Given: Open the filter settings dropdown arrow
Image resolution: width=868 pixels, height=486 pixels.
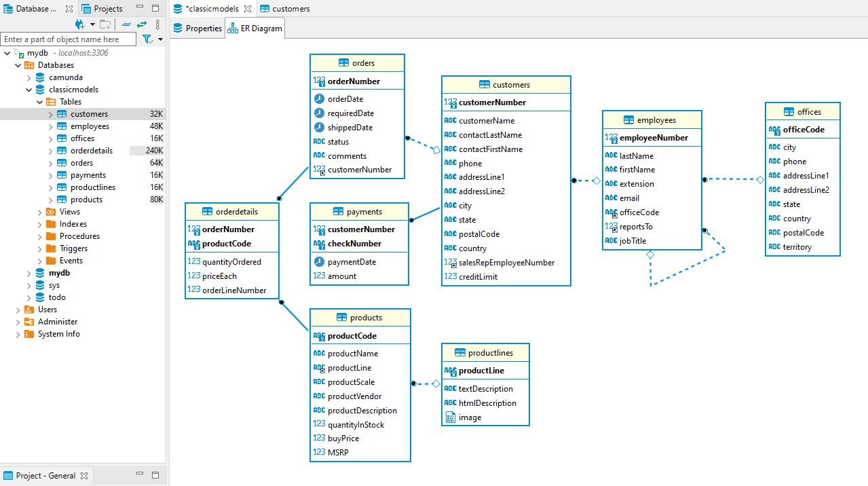Looking at the screenshot, I should (160, 39).
